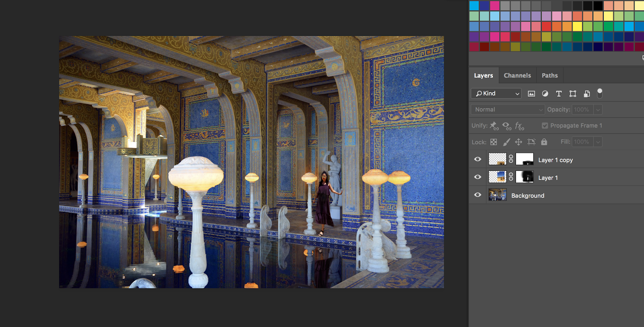Viewport: 644px width, 327px height.
Task: Hide the Background layer
Action: point(478,195)
